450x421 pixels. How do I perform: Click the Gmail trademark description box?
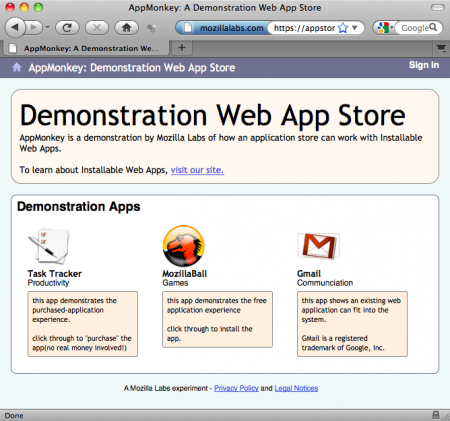click(x=352, y=324)
